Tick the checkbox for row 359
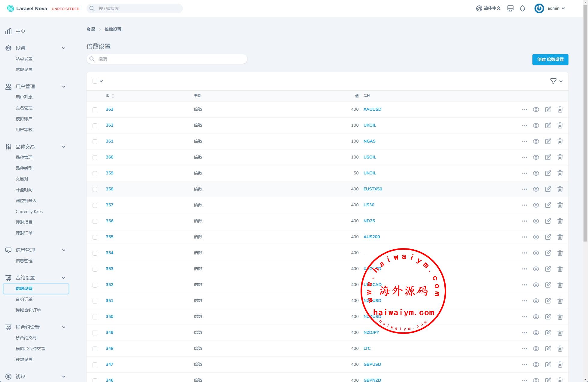The height and width of the screenshot is (382, 588). [x=95, y=174]
